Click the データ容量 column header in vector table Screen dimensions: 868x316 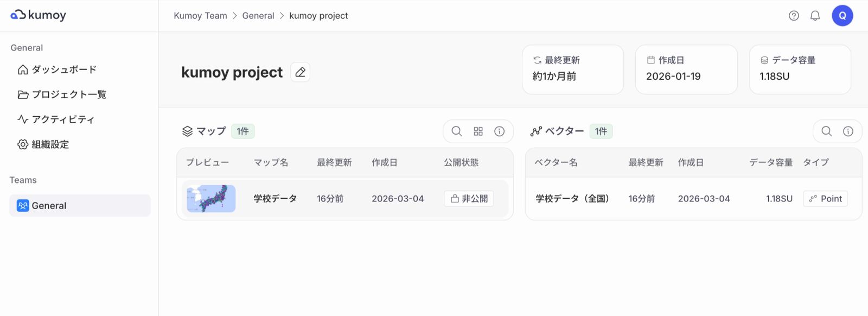(771, 162)
